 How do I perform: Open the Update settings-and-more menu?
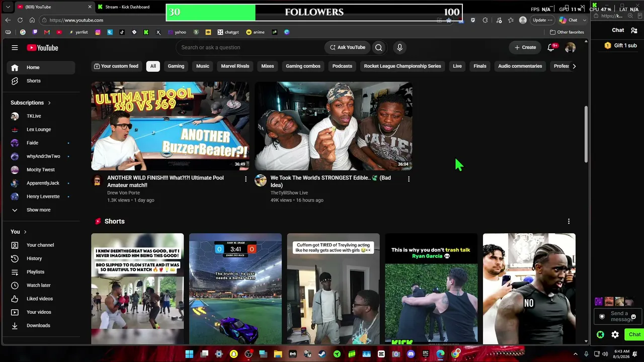[542, 20]
